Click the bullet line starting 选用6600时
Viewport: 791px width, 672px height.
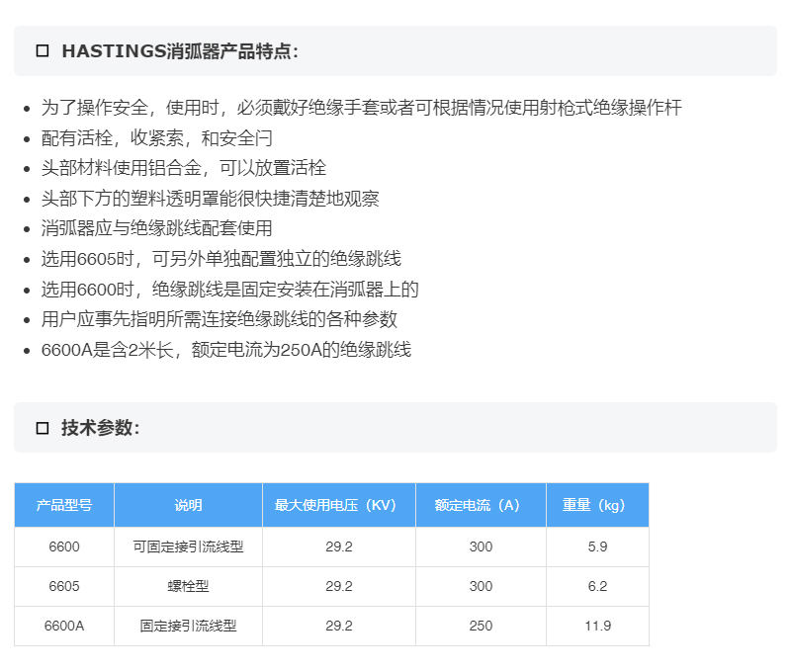[230, 290]
